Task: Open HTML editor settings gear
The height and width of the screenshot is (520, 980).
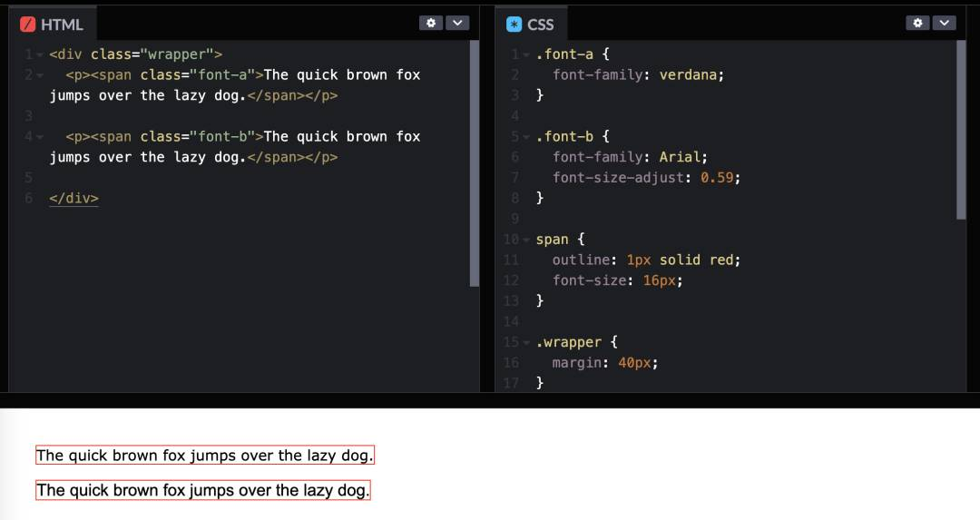Action: (x=431, y=23)
